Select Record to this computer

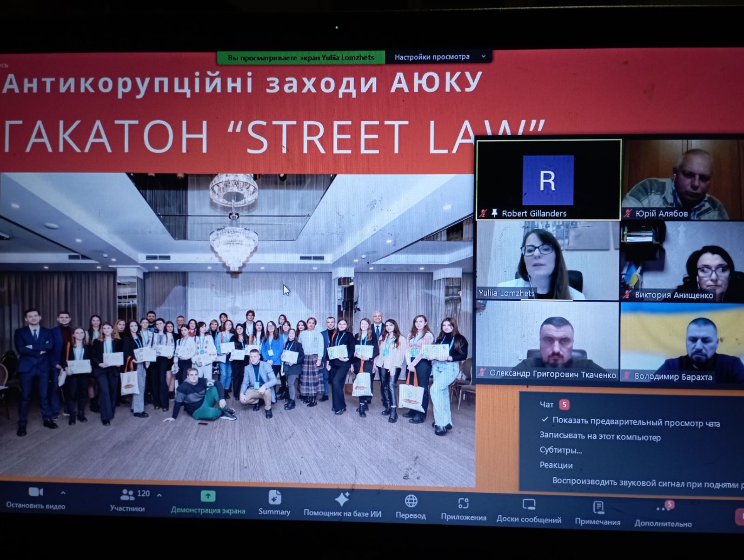click(600, 436)
